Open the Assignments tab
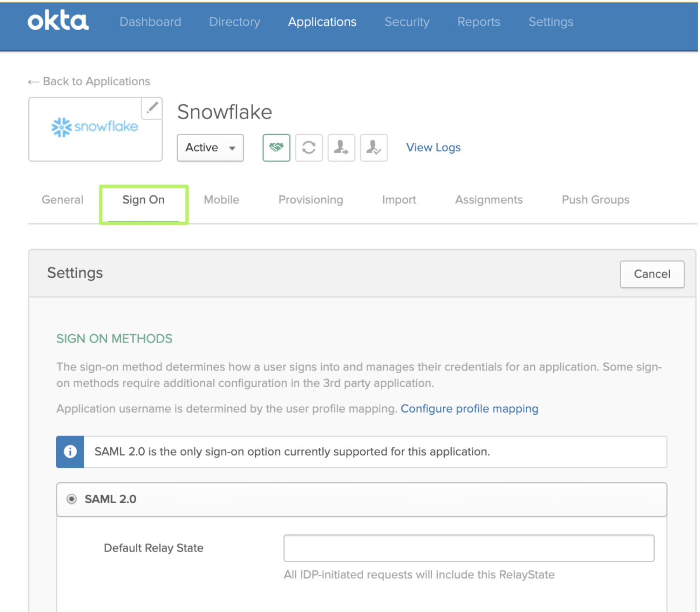 pos(489,200)
